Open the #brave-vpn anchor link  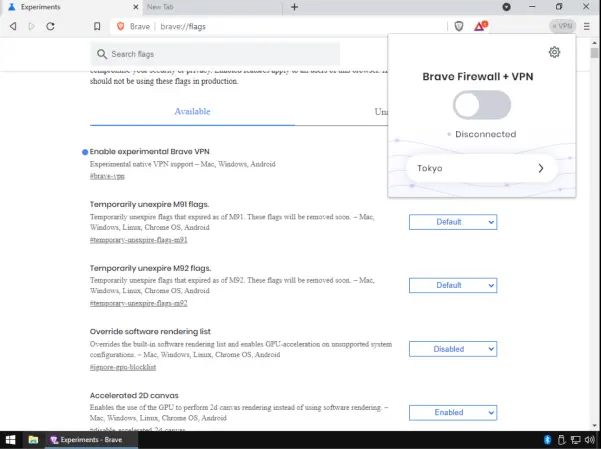[107, 176]
